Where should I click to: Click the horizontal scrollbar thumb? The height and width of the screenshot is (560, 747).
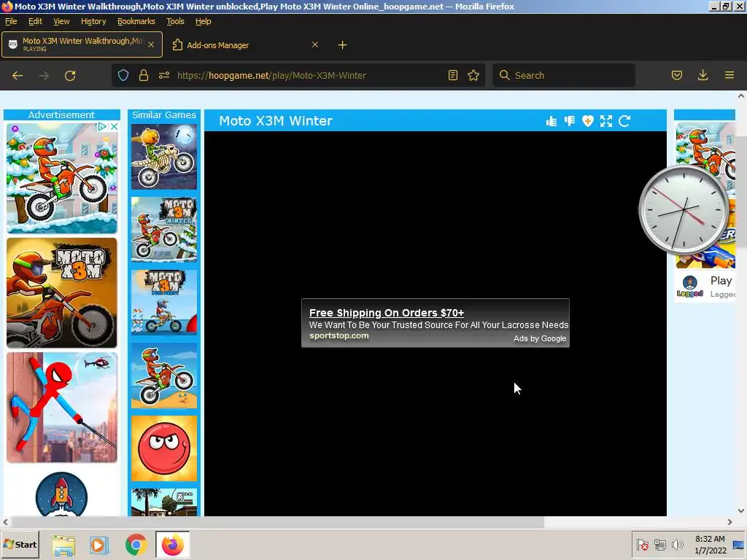tap(277, 522)
